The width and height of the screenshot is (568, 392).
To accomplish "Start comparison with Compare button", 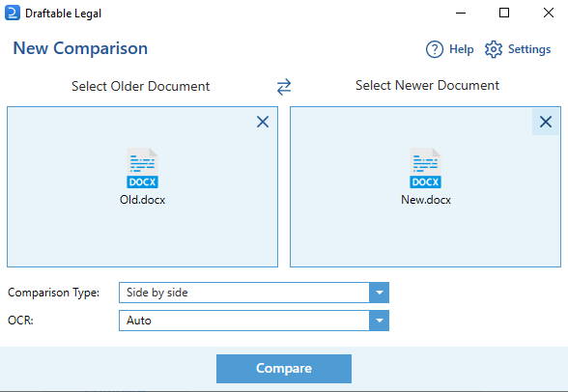I will (284, 369).
